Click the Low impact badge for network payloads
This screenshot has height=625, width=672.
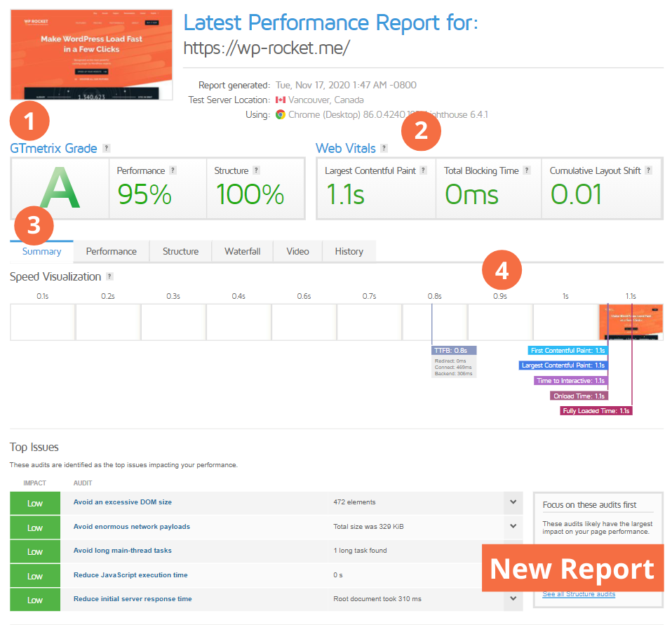[x=35, y=527]
